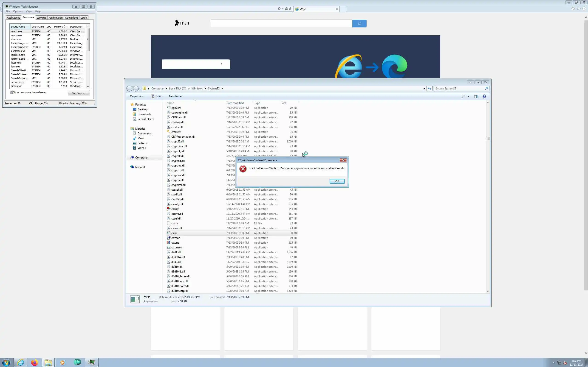Uncheck Show processes from all users
The image size is (588, 367).
pos(11,92)
